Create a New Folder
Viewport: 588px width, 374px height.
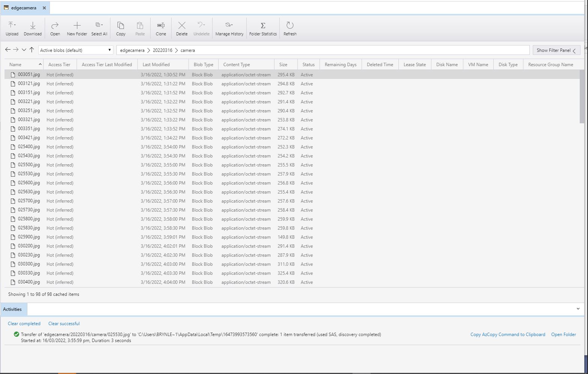coord(77,29)
